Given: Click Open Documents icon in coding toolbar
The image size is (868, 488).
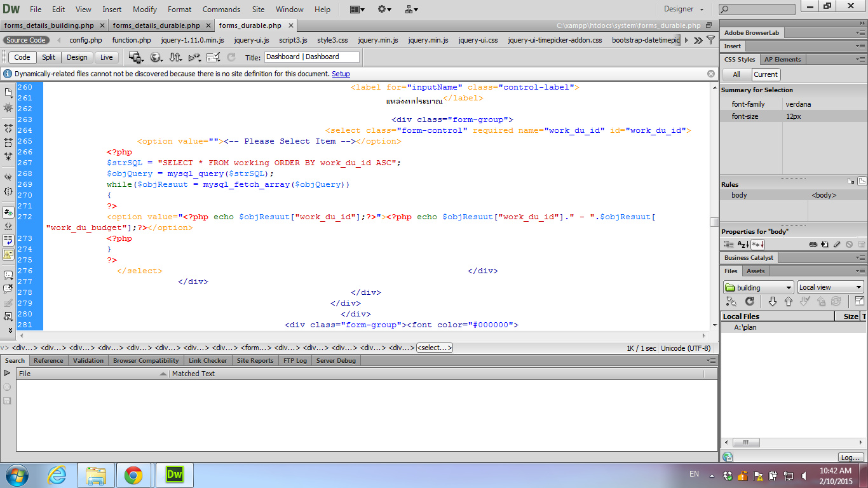Looking at the screenshot, I should click(x=8, y=93).
